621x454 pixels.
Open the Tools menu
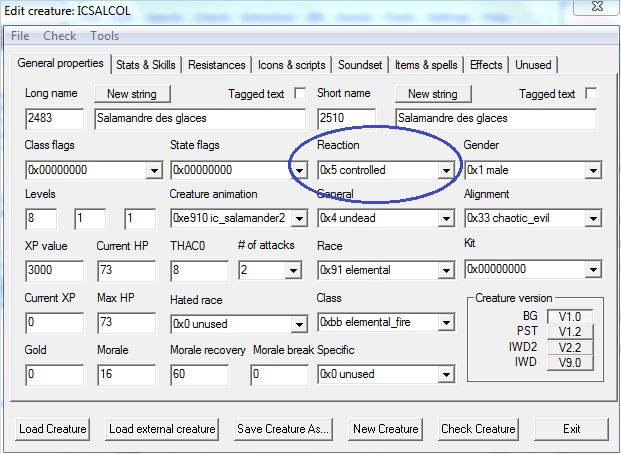(x=105, y=36)
